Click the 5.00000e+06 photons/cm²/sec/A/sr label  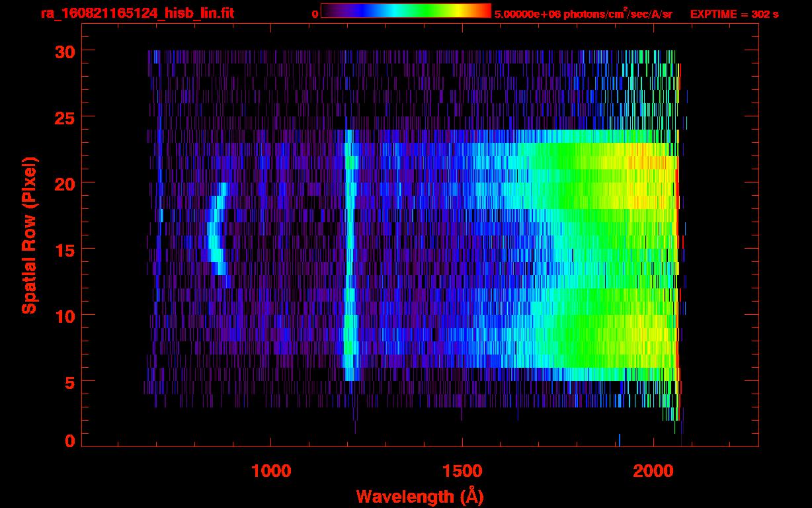point(583,13)
